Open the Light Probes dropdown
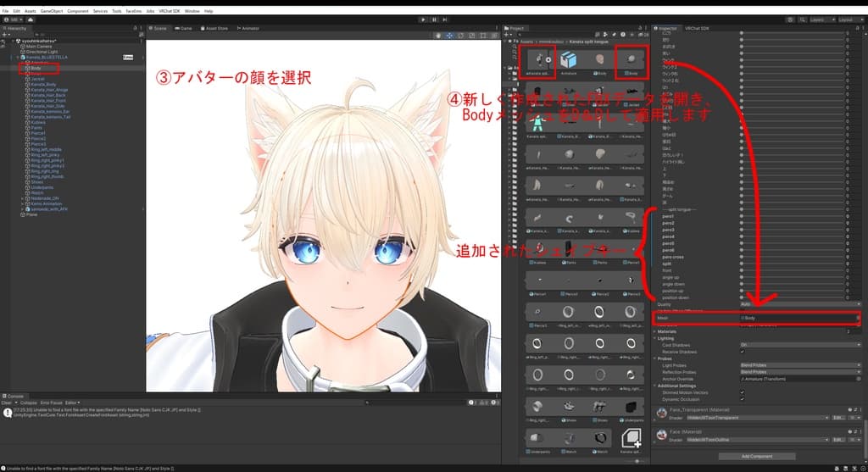Screen dimensions: 868x472 [800, 365]
